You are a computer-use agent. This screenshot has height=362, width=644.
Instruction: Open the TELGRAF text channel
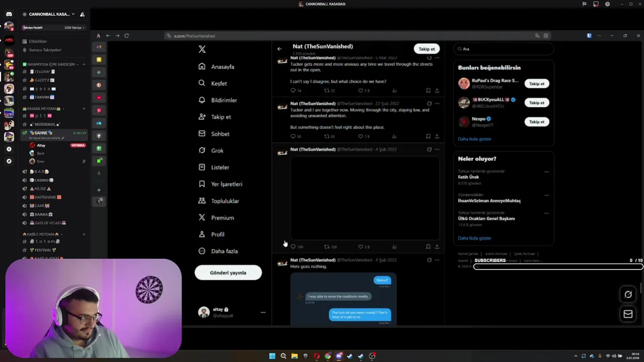click(x=42, y=72)
